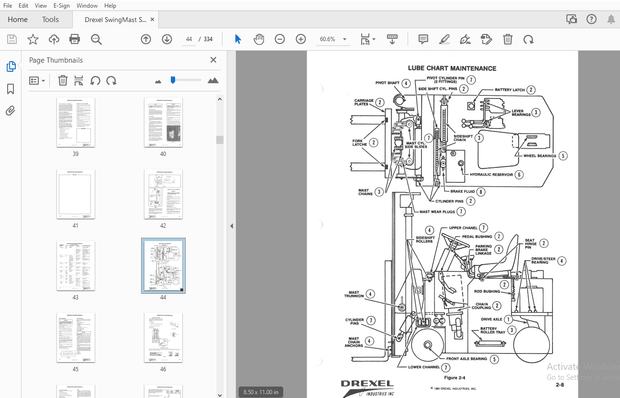Click the page number field showing 44
Screen dimensions: 620x398
(x=189, y=39)
